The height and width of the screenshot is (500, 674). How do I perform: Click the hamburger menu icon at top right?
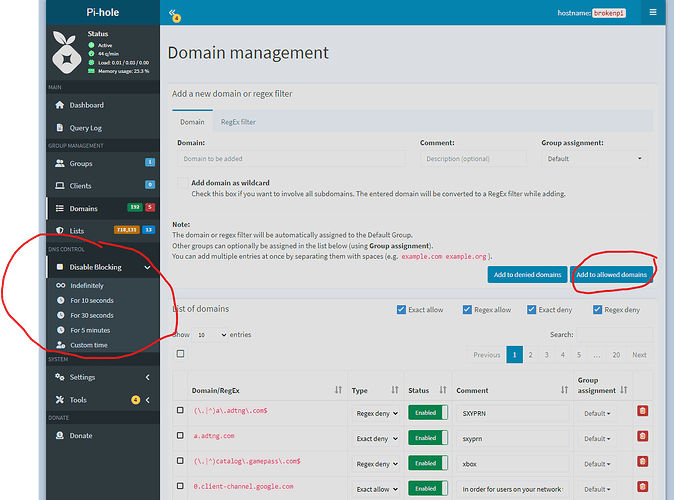click(652, 13)
